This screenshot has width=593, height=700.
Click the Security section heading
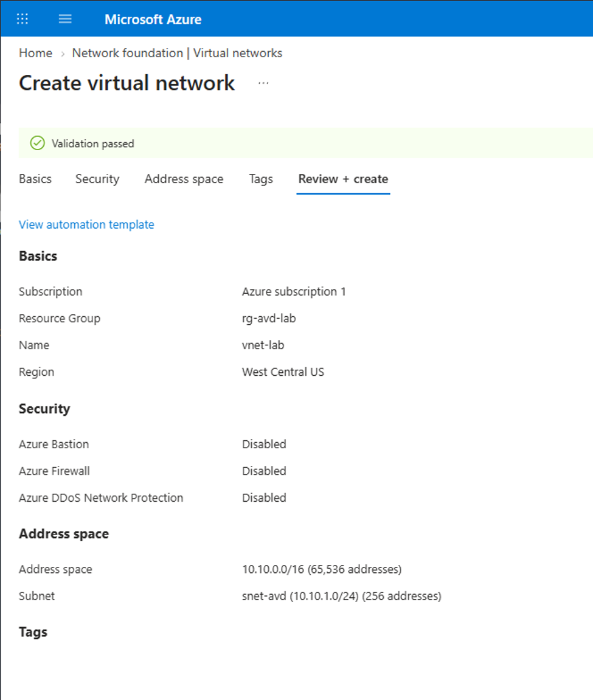click(x=44, y=409)
